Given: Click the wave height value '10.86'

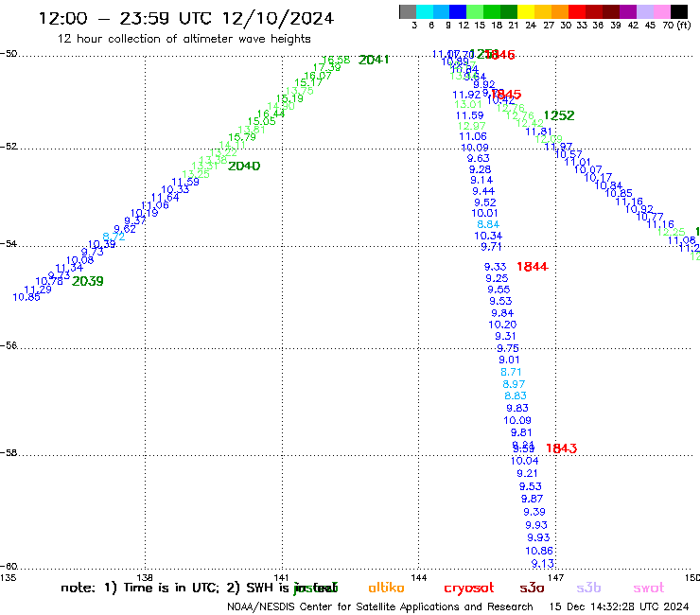Looking at the screenshot, I should 539,551.
